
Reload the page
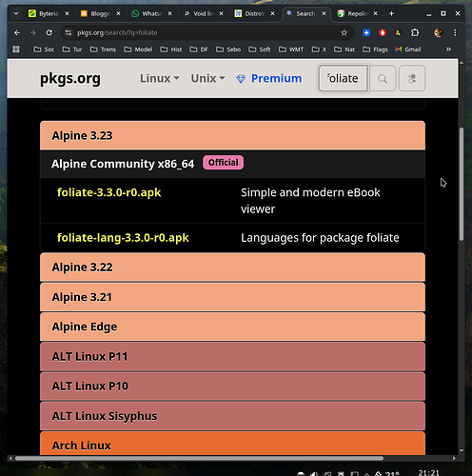tap(49, 32)
